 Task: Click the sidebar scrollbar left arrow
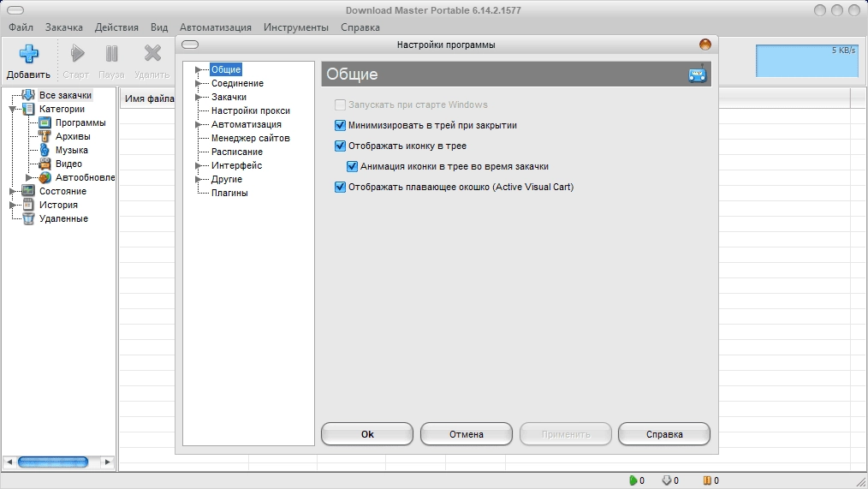pyautogui.click(x=9, y=462)
